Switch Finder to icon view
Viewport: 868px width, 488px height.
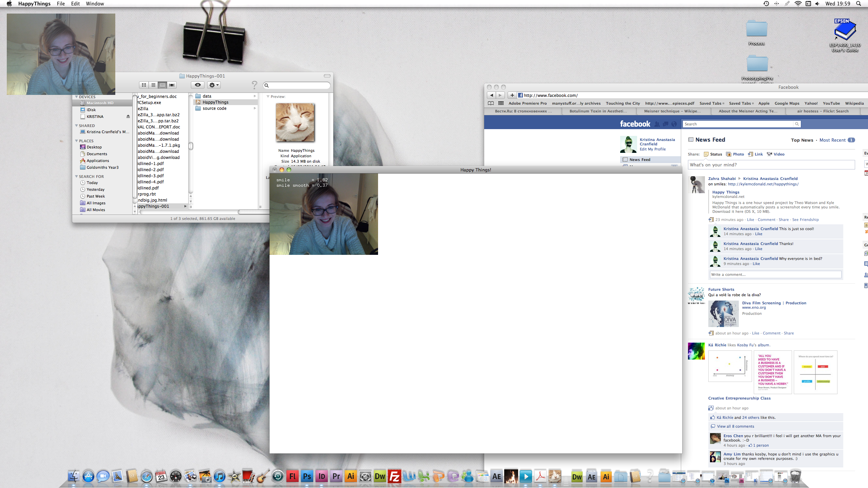(144, 85)
